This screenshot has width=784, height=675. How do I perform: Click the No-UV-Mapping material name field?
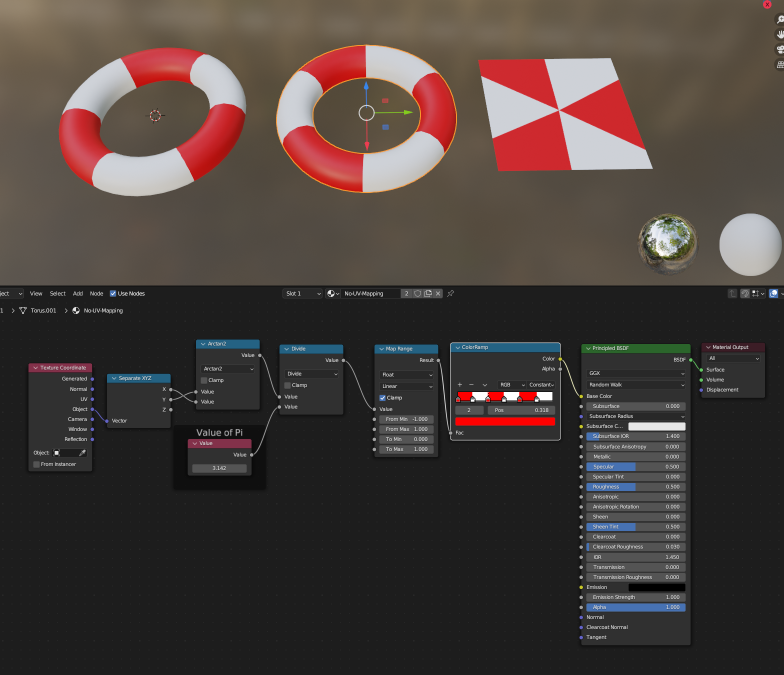[371, 293]
